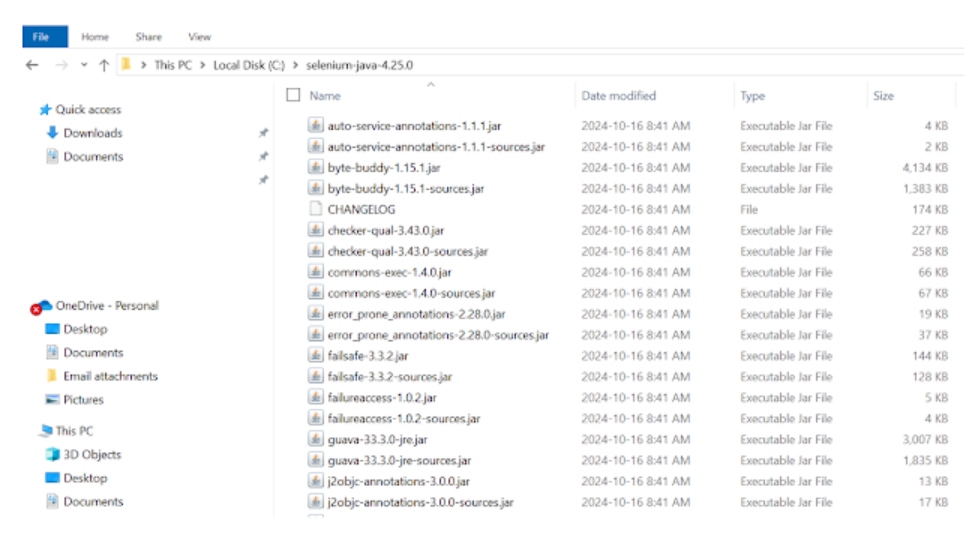Viewport: 974px width, 541px height.
Task: Click jar icon of guava-33.3.0-jre.jar
Action: pos(316,439)
